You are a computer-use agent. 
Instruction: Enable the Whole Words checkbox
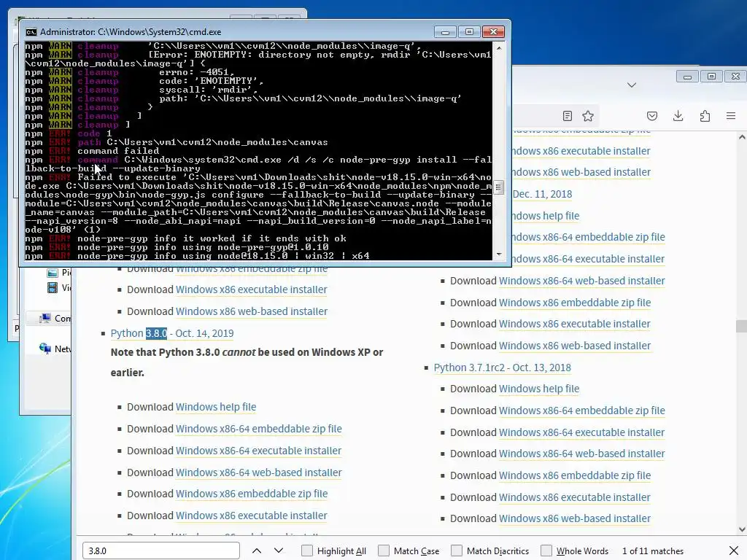pos(546,551)
